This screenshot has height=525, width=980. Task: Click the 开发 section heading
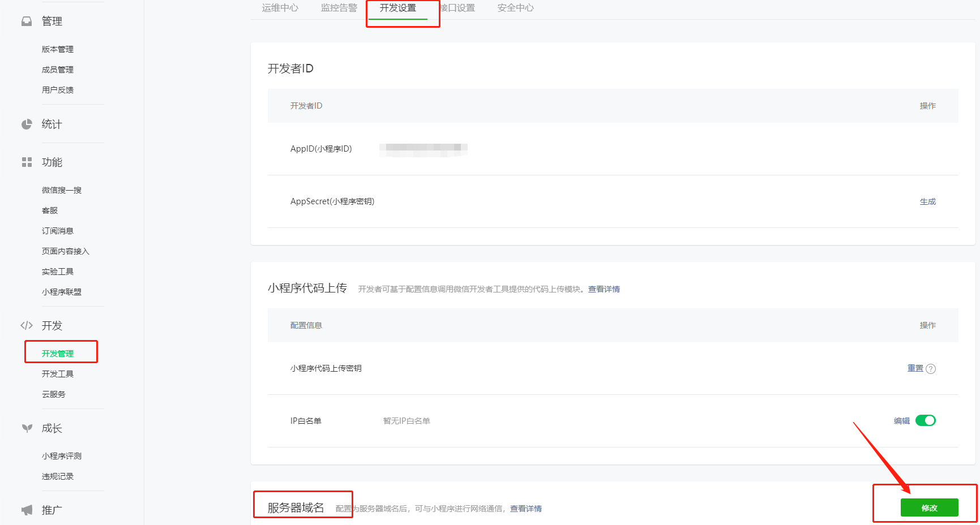[52, 326]
